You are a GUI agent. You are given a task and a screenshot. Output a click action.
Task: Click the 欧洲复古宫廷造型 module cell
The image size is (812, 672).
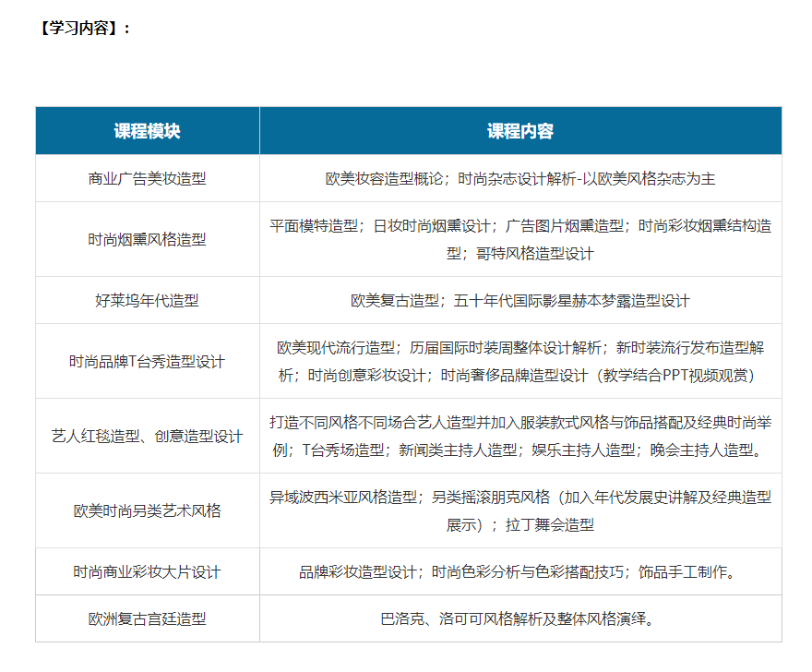[x=148, y=618]
